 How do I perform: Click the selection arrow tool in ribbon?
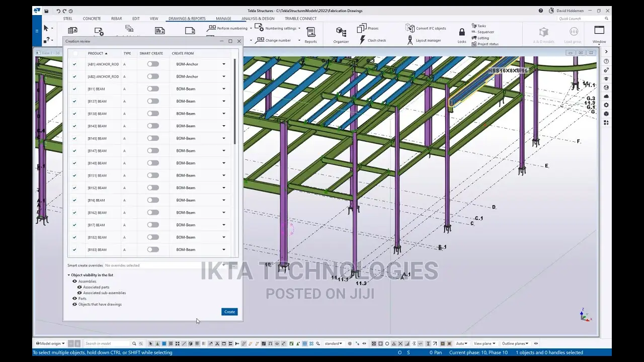point(46,28)
